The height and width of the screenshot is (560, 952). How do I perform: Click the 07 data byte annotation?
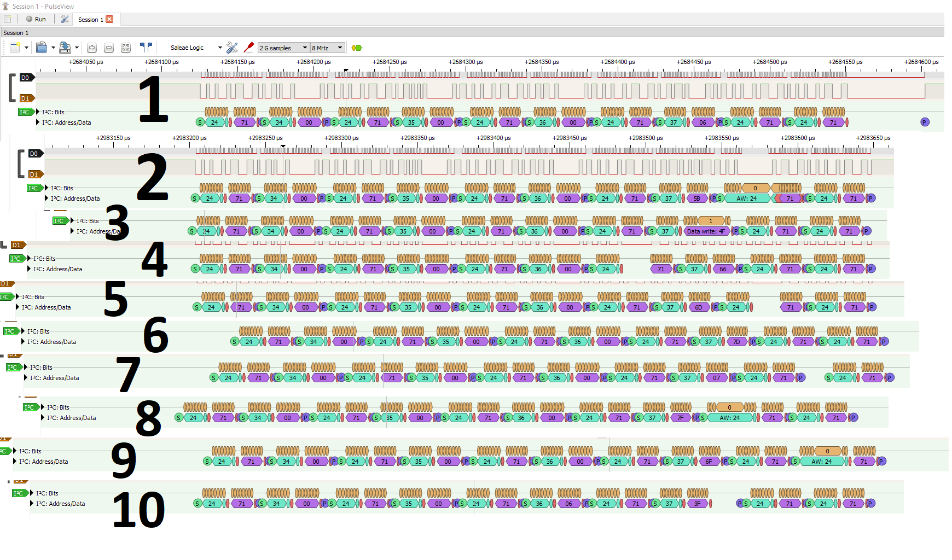[716, 378]
